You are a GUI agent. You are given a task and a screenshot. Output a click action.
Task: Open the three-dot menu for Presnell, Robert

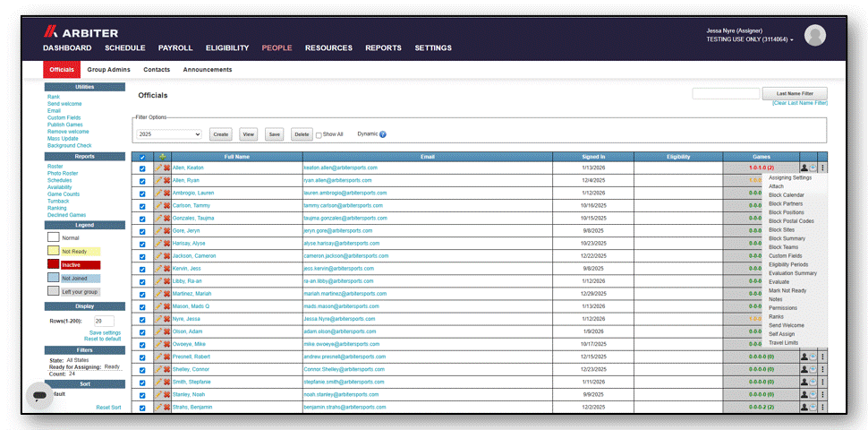(x=822, y=357)
